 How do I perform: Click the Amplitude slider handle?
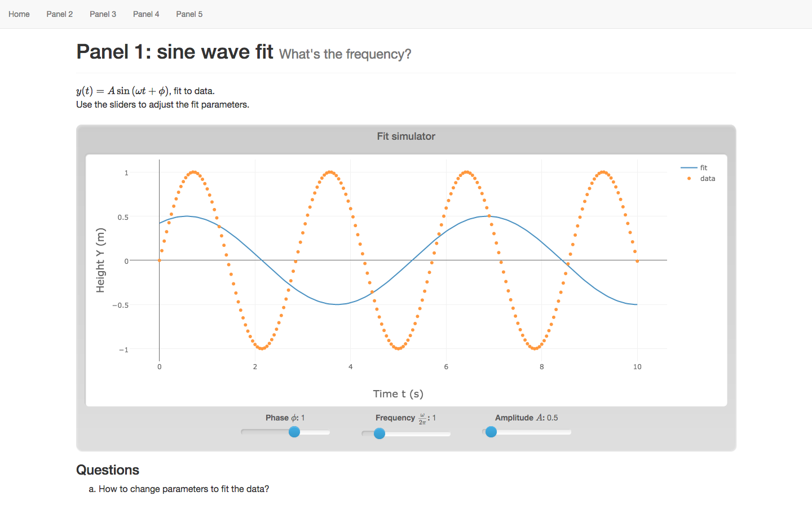pyautogui.click(x=491, y=432)
